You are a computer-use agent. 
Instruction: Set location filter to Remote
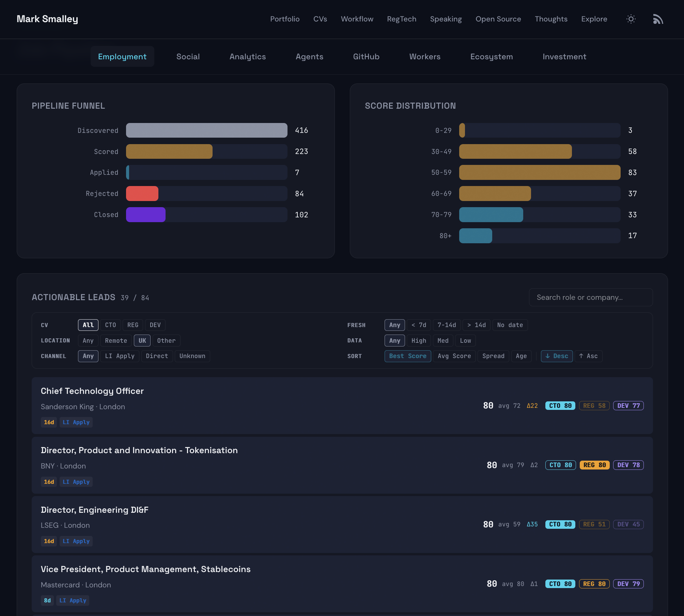pos(116,341)
